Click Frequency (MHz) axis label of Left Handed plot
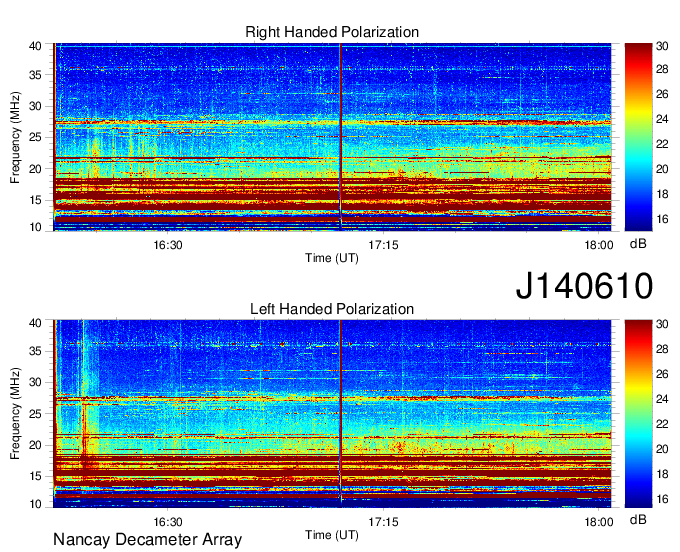Image resolution: width=680 pixels, height=552 pixels. pyautogui.click(x=15, y=414)
